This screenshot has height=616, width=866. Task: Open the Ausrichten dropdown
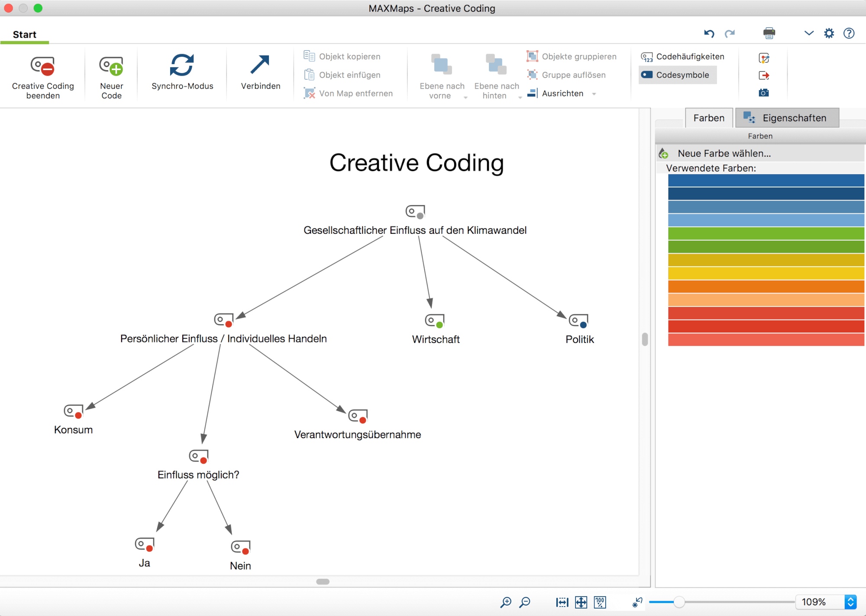point(562,94)
